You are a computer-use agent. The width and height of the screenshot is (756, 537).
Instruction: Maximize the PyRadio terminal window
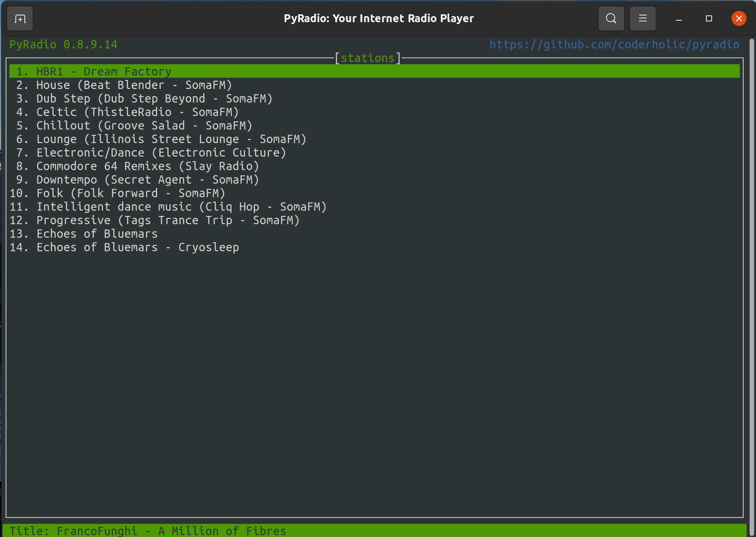point(709,18)
